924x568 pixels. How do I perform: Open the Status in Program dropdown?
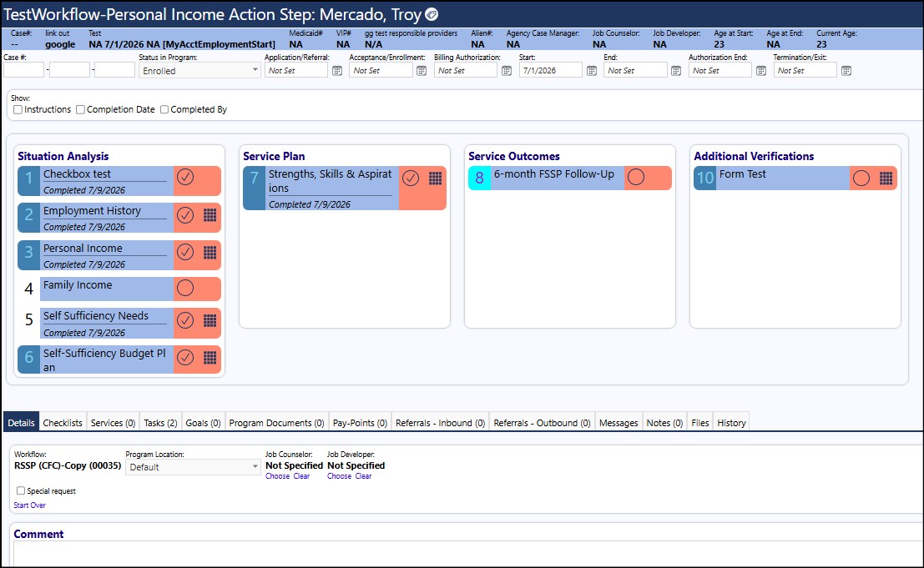pyautogui.click(x=199, y=70)
